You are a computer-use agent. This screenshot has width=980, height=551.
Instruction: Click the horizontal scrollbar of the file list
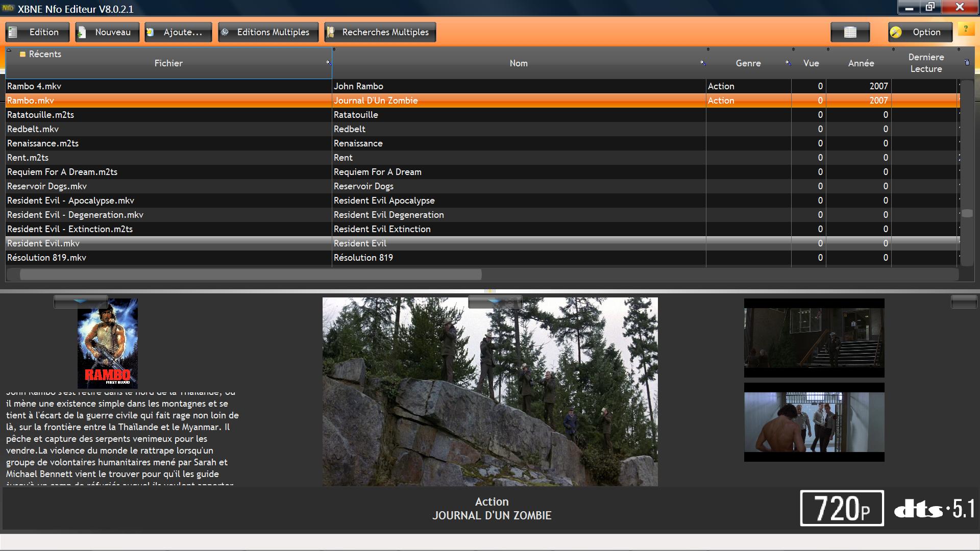250,275
